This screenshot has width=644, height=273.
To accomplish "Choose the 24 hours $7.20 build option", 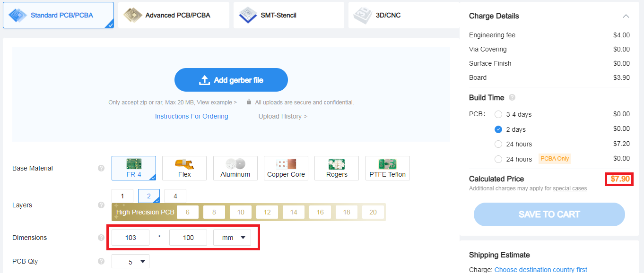I will 498,144.
